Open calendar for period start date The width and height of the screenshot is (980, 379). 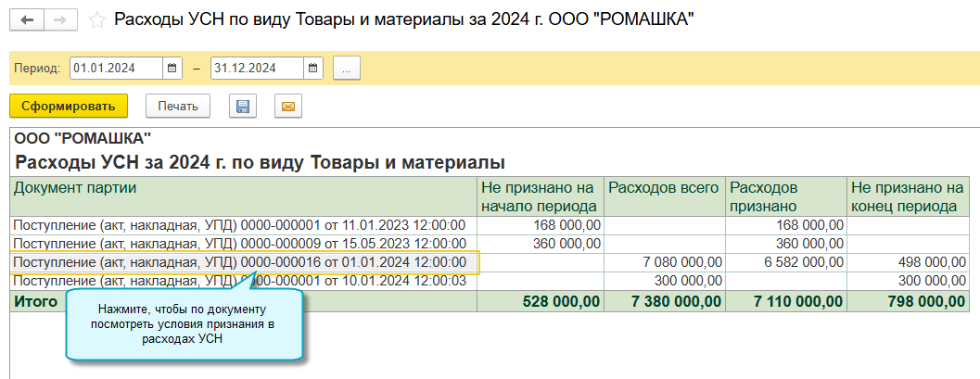[x=172, y=69]
